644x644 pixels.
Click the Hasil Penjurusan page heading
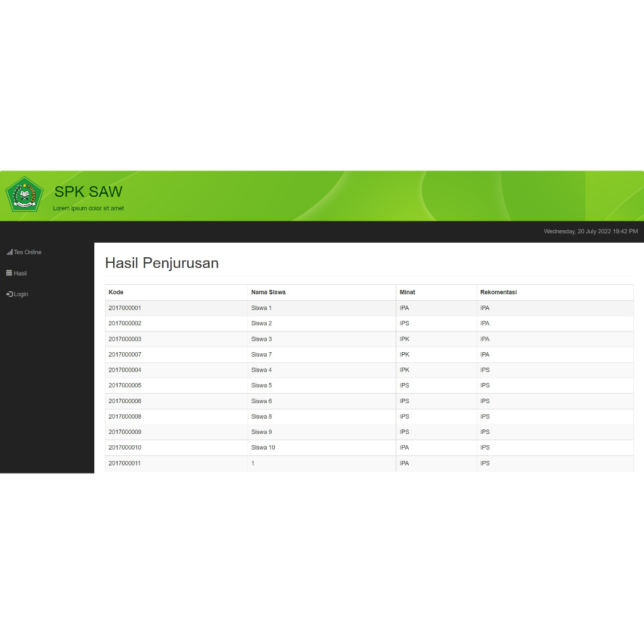point(162,263)
